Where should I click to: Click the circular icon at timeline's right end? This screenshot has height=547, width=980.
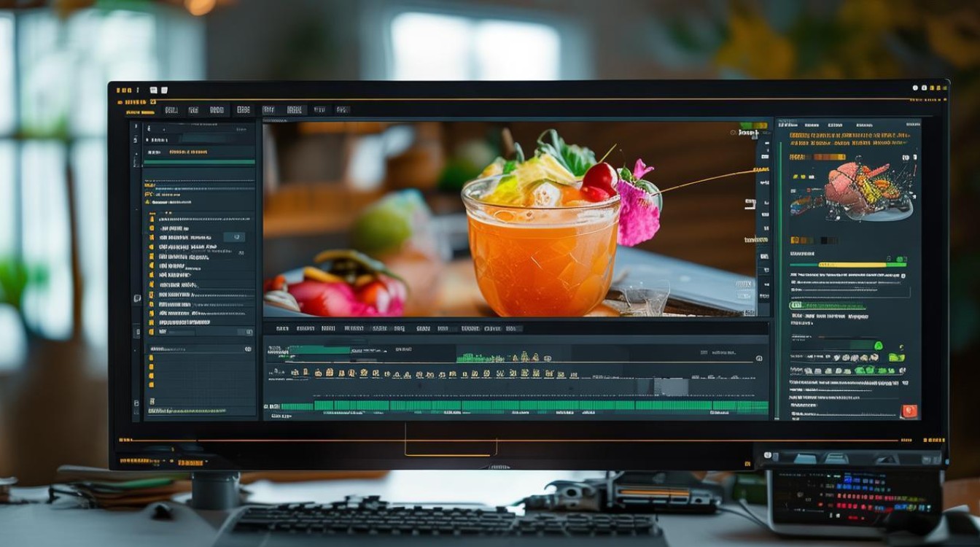pos(759,358)
